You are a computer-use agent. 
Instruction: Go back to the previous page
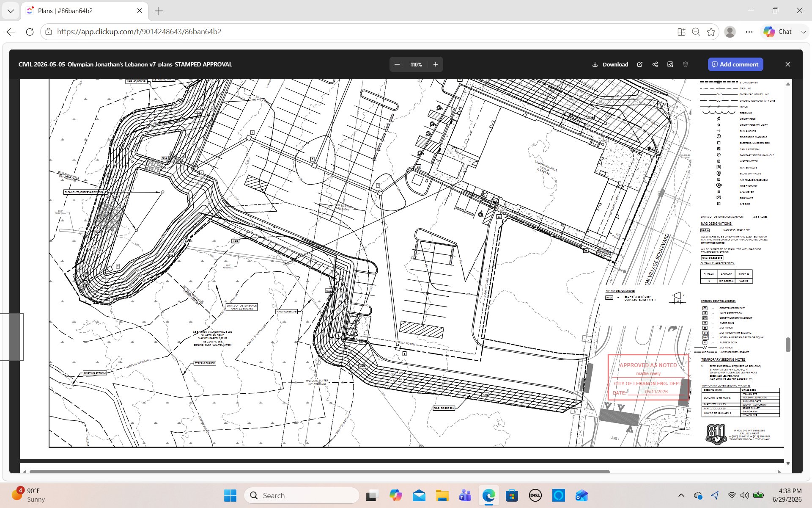[11, 32]
